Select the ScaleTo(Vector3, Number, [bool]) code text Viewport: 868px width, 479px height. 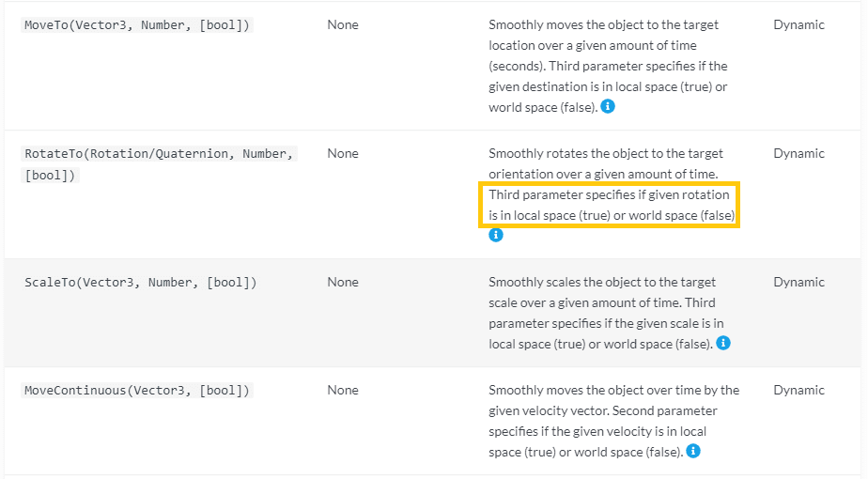point(140,283)
